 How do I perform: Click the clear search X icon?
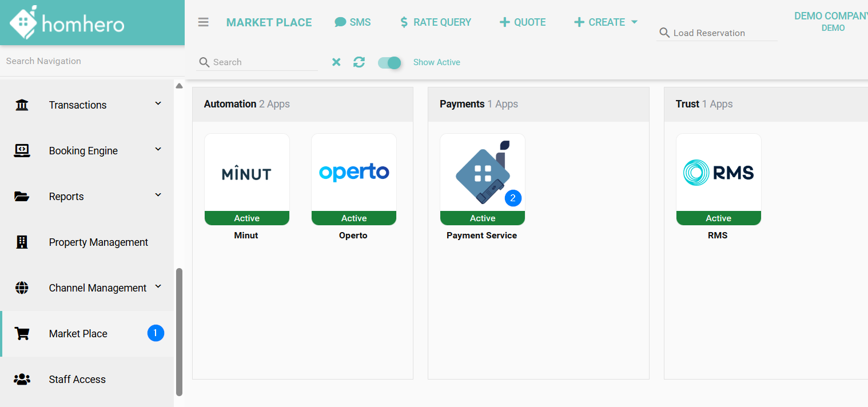[336, 62]
